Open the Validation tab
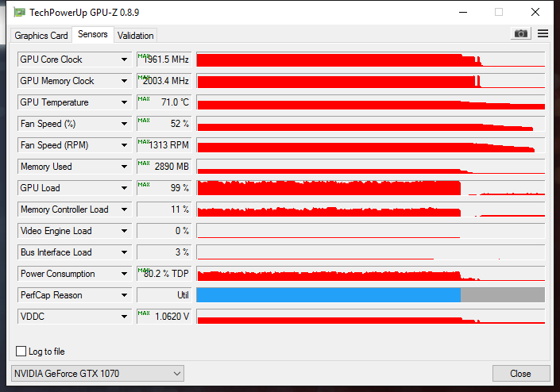 (x=135, y=36)
